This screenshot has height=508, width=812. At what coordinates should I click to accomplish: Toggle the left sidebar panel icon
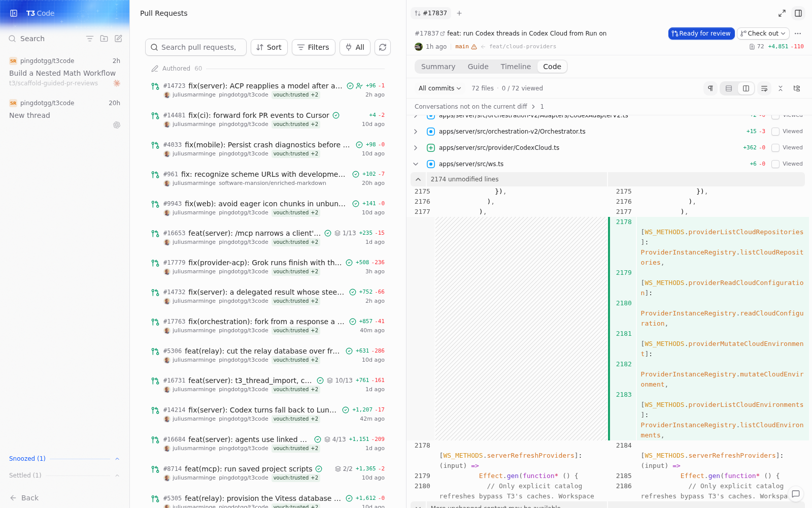click(14, 13)
